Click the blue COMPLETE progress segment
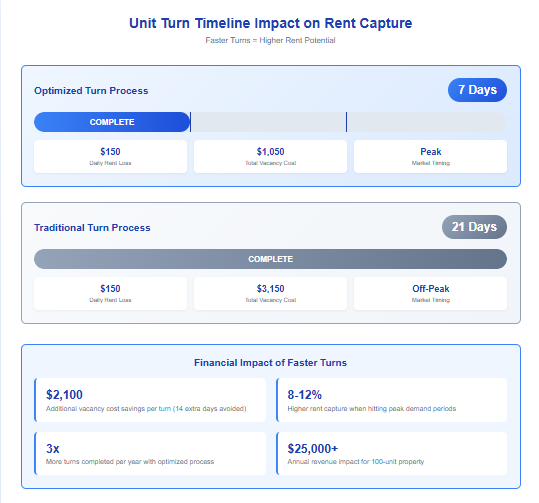This screenshot has height=503, width=539. (112, 122)
